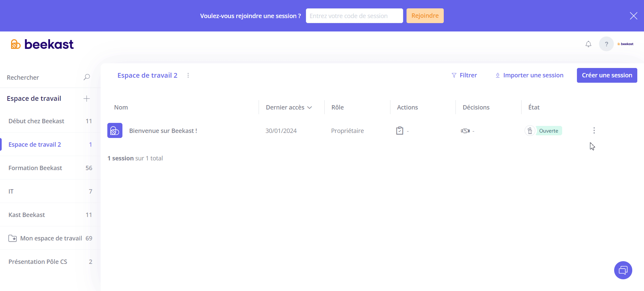Sort by Dernier accès column
Screen dimensions: 644x291
(x=288, y=107)
